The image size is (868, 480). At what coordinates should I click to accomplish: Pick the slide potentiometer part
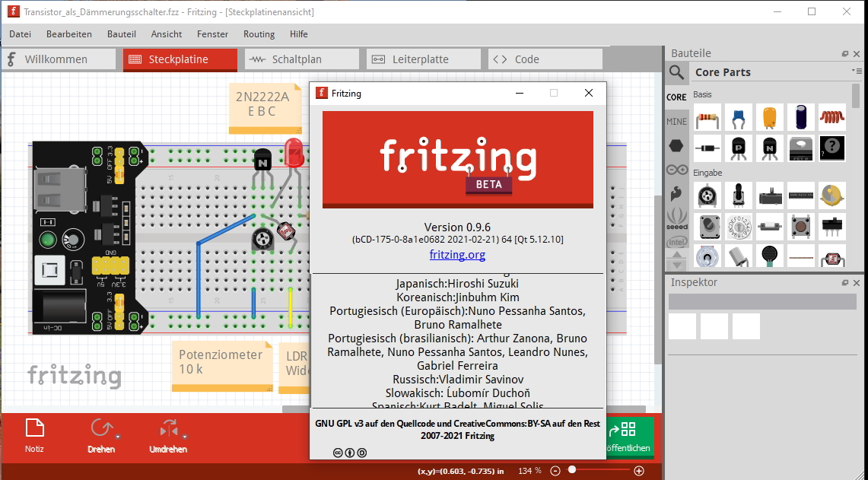pyautogui.click(x=769, y=195)
